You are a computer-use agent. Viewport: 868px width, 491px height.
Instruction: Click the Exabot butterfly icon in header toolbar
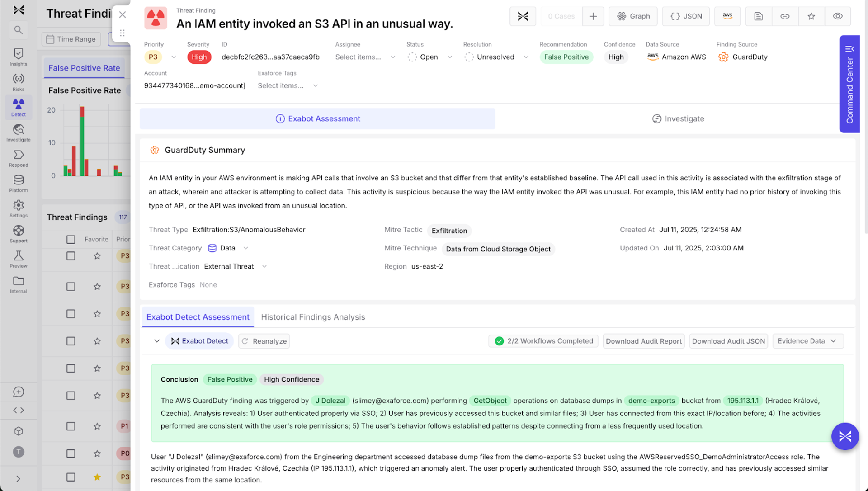523,16
